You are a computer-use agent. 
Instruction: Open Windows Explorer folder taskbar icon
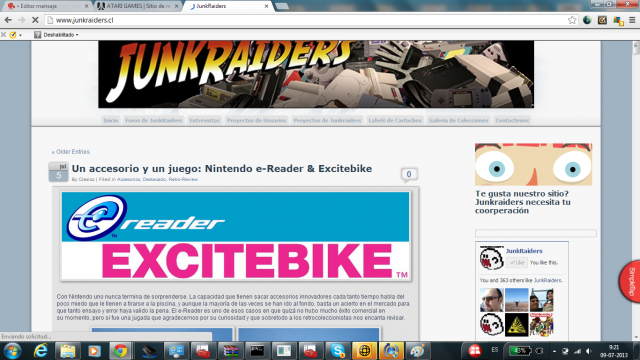click(67, 351)
